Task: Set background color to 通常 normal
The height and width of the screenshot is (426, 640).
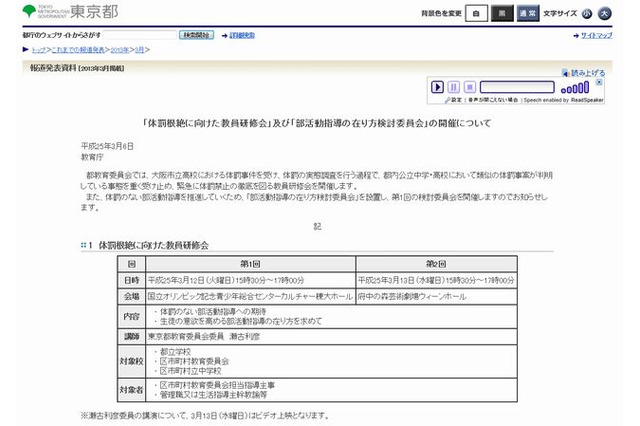Action: (528, 13)
